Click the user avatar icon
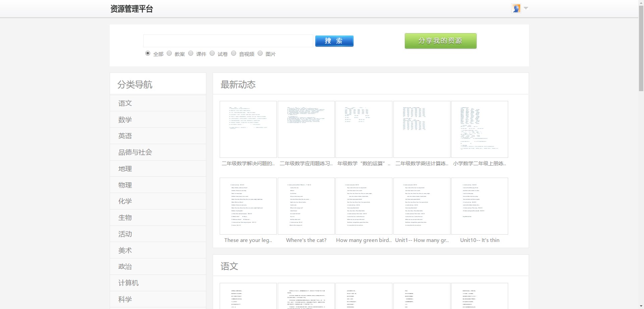This screenshot has width=644, height=309. coord(516,8)
